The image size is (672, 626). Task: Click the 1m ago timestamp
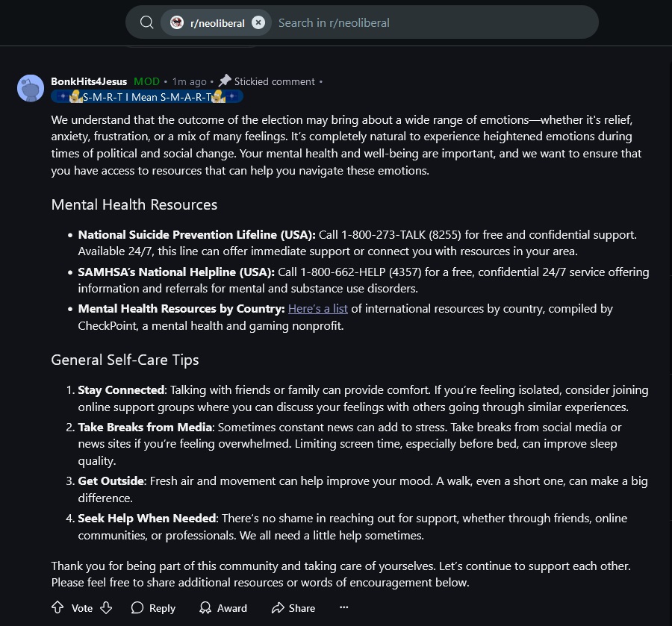tap(189, 81)
